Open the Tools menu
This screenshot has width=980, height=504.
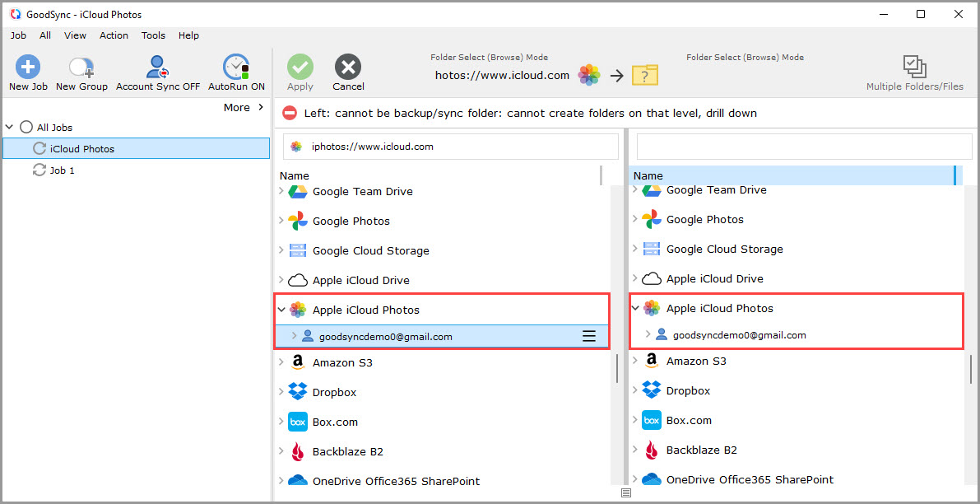(x=153, y=35)
